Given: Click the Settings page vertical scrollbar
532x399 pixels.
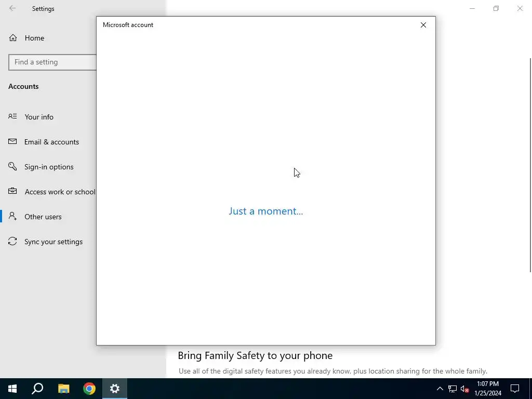Looking at the screenshot, I should pos(530,165).
